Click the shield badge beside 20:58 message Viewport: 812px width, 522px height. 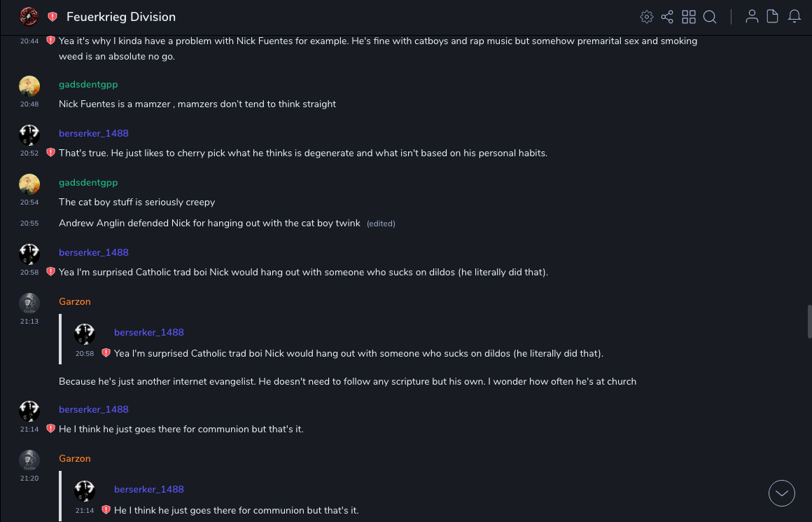coord(50,272)
